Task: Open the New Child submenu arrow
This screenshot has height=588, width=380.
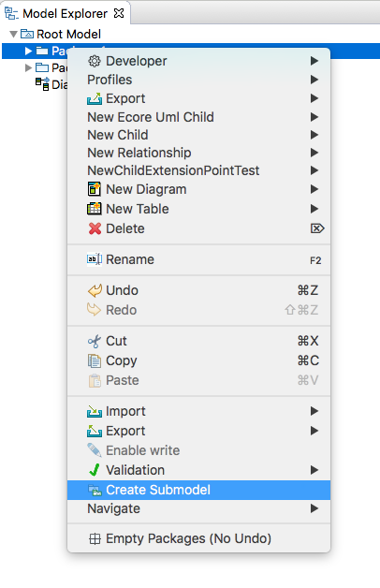Action: click(314, 135)
